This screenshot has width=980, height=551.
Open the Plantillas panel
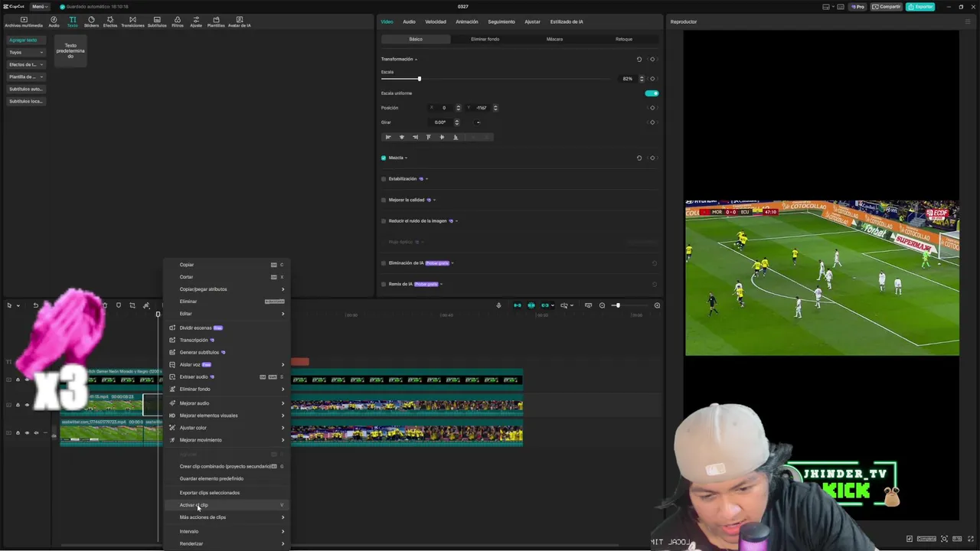(x=216, y=21)
